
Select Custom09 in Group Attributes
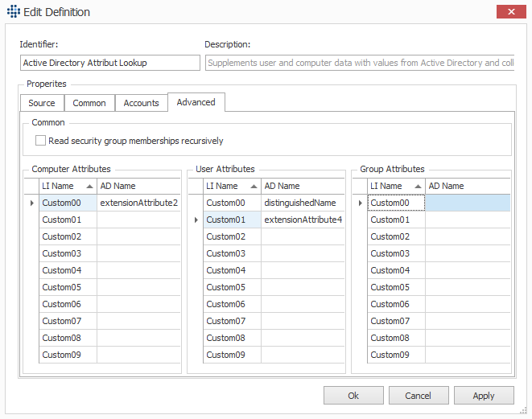[396, 355]
